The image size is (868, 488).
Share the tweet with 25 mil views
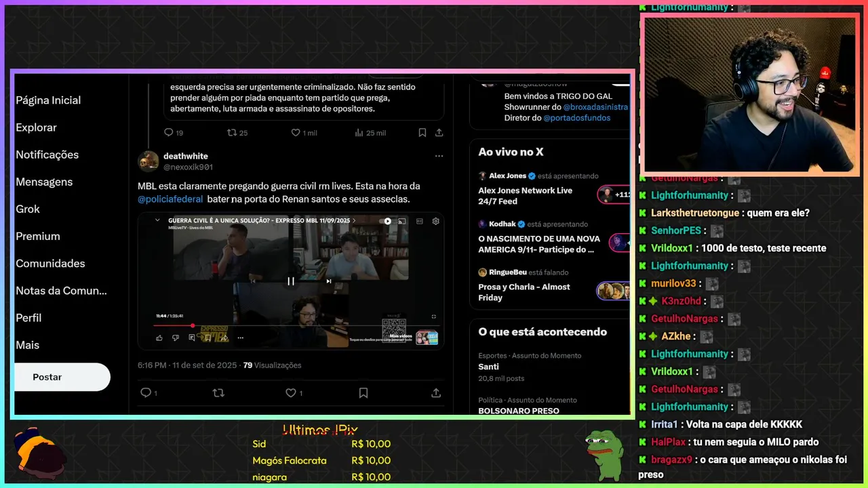439,133
